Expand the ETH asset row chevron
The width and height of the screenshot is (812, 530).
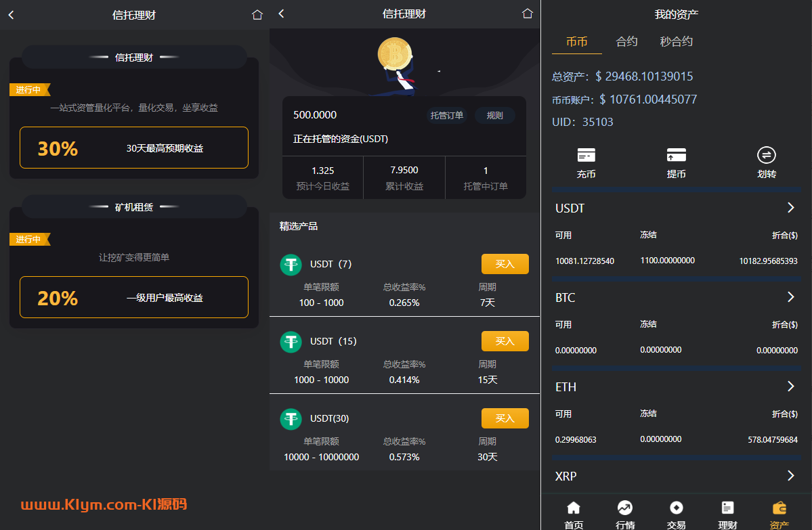coord(791,386)
